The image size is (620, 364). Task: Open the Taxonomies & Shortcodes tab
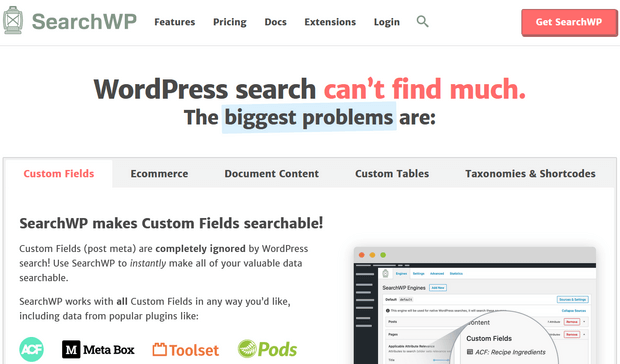click(x=530, y=174)
